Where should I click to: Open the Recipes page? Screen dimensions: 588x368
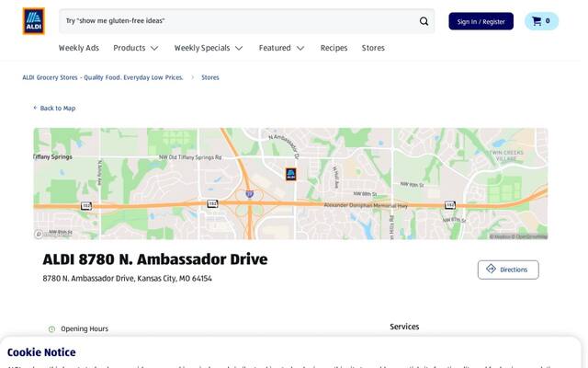[334, 48]
